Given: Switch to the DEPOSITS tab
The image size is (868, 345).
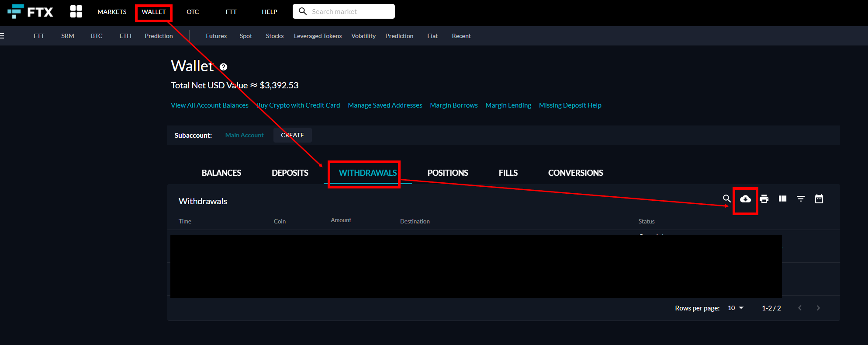Looking at the screenshot, I should [290, 173].
